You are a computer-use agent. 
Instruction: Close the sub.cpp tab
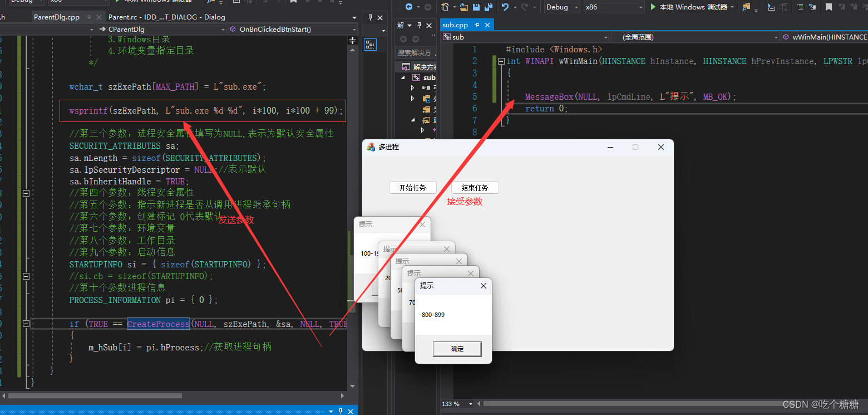click(x=487, y=25)
